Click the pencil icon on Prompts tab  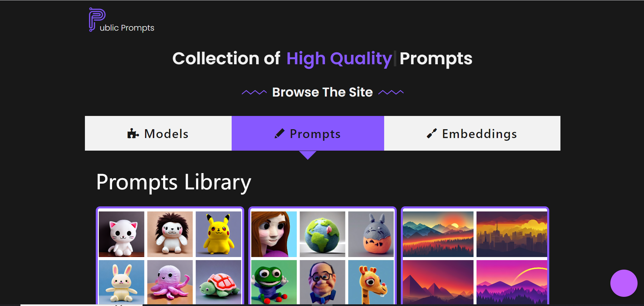(x=280, y=134)
